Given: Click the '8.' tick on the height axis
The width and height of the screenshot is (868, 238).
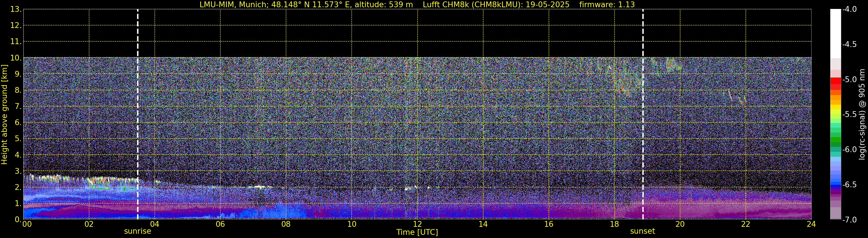Looking at the screenshot, I should [18, 90].
